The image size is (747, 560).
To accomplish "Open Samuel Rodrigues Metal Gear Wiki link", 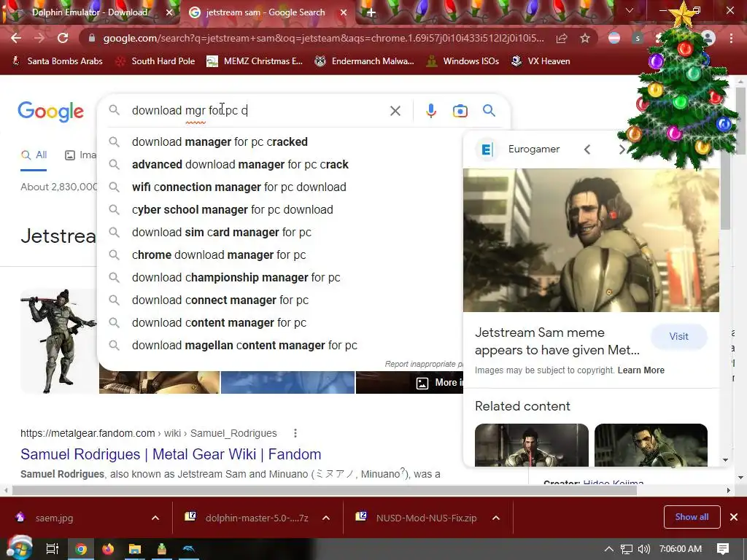I will tap(171, 454).
